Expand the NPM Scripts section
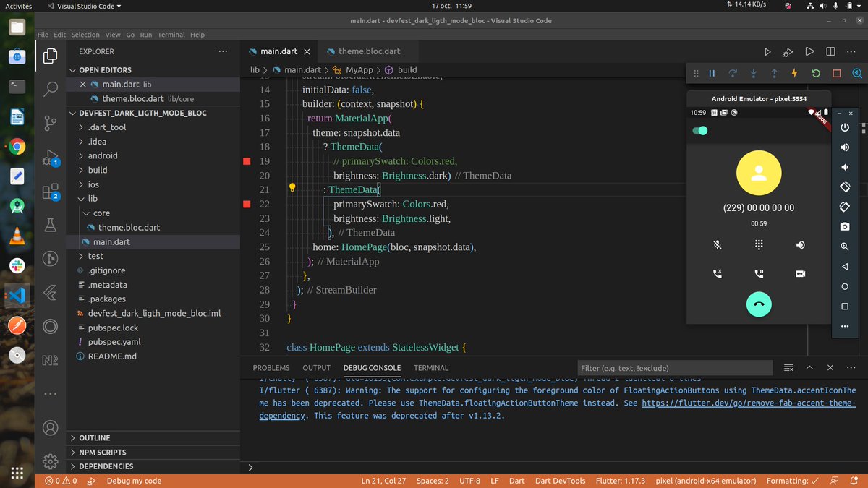Image resolution: width=868 pixels, height=488 pixels. tap(153, 452)
